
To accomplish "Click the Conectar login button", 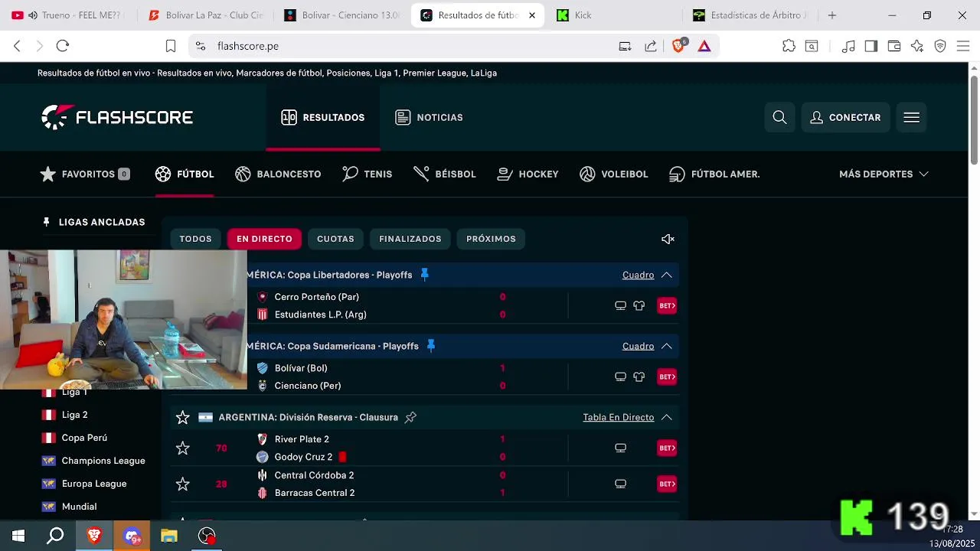I will pyautogui.click(x=845, y=117).
